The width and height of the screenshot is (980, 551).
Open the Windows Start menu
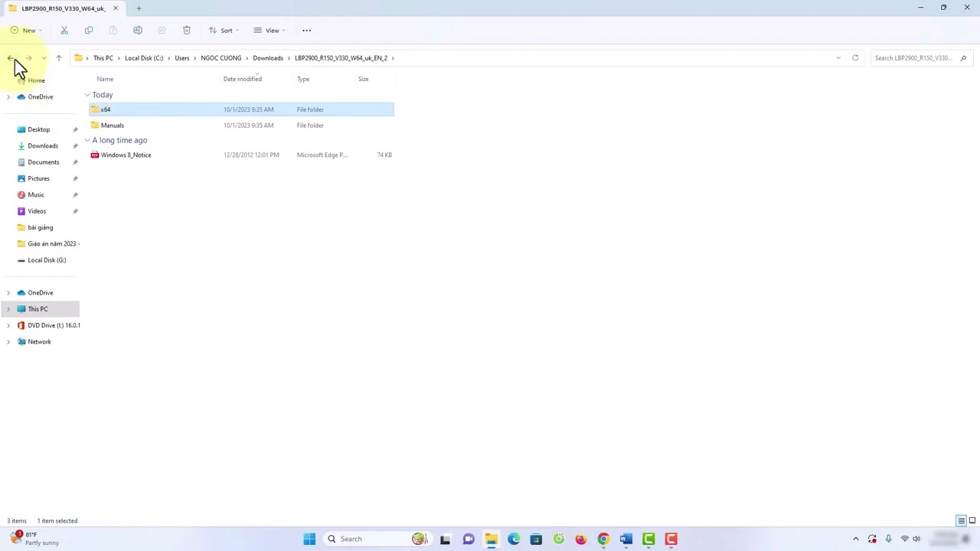click(x=309, y=539)
